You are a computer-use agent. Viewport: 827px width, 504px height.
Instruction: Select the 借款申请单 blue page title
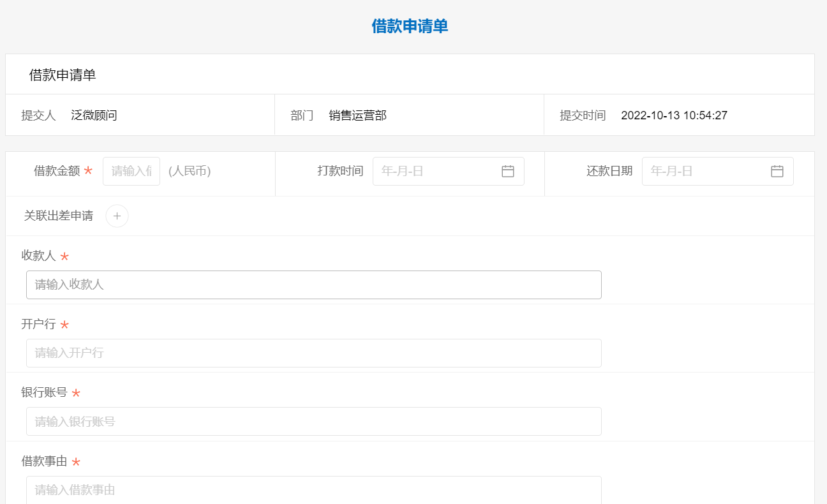pyautogui.click(x=410, y=26)
